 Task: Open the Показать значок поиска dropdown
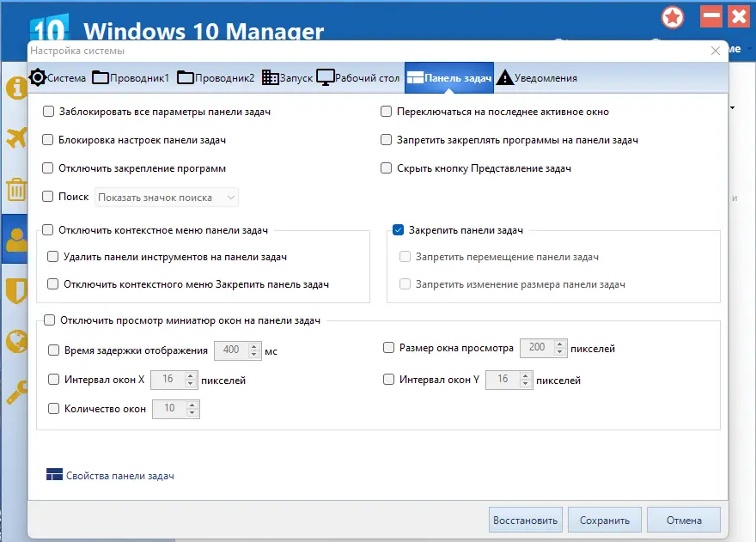click(167, 198)
